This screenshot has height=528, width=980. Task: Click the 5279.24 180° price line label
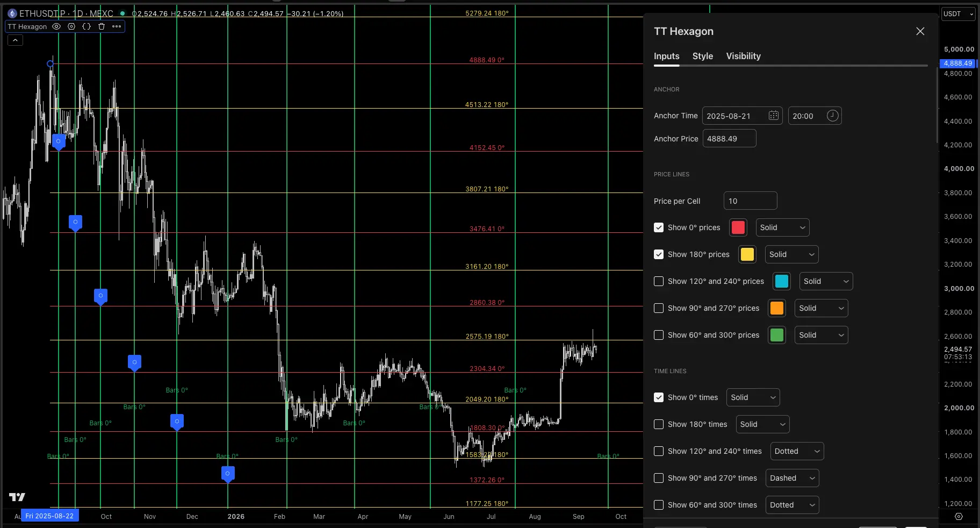coord(487,13)
